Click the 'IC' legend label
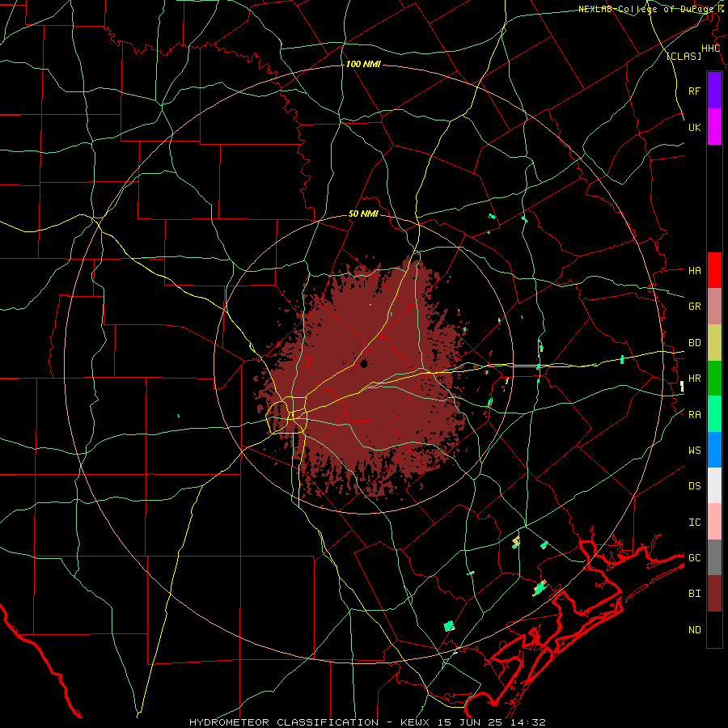Image resolution: width=728 pixels, height=728 pixels. click(x=695, y=523)
